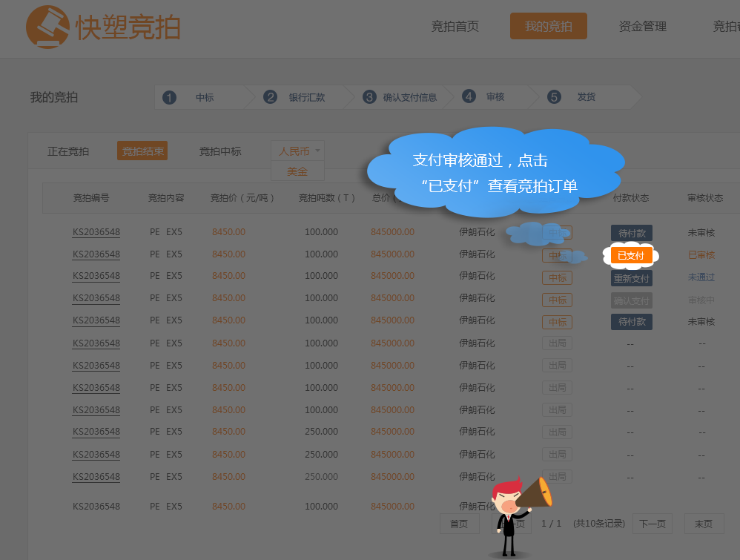Click the 竞拍吨数（T）column header
The width and height of the screenshot is (740, 560).
[x=326, y=198]
